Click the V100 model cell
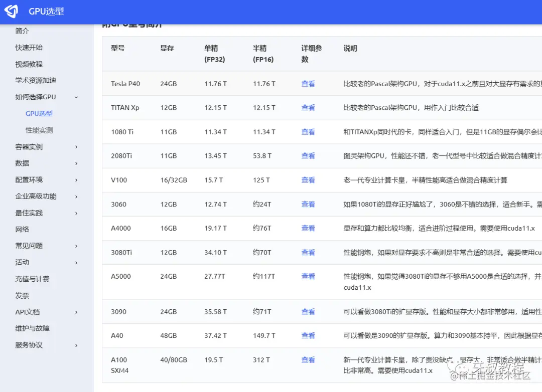542x392 pixels. click(x=119, y=180)
